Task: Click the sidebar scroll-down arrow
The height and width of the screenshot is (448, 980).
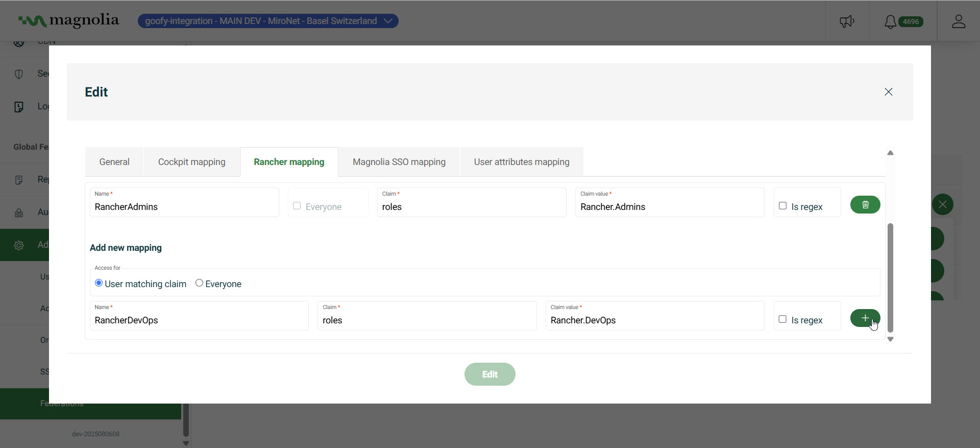Action: (x=186, y=443)
